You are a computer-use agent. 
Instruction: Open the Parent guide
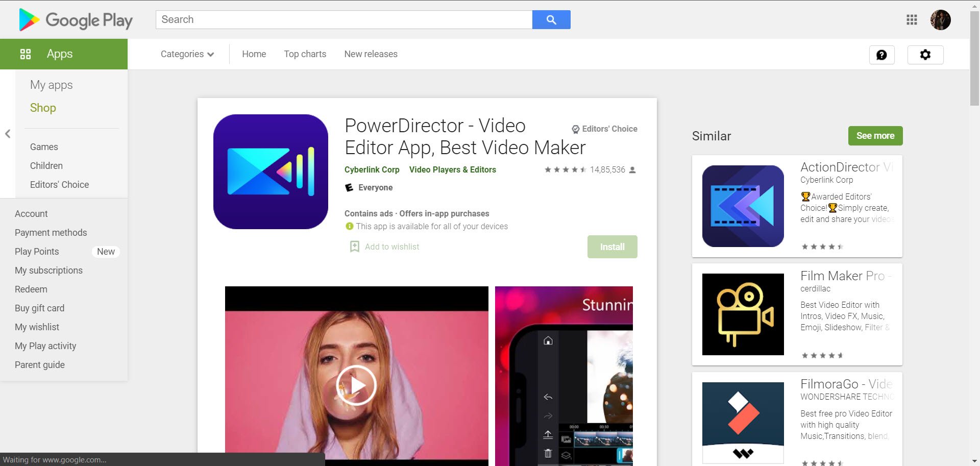[39, 365]
